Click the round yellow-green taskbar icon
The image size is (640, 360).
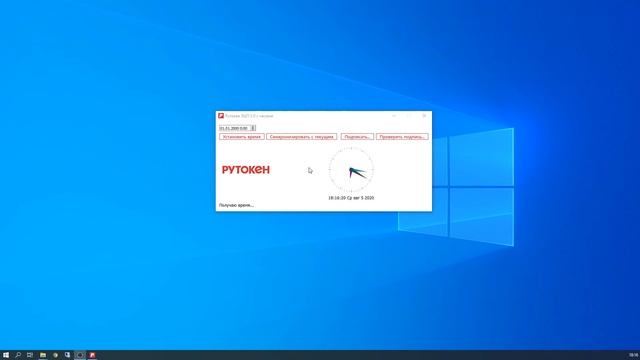click(55, 355)
